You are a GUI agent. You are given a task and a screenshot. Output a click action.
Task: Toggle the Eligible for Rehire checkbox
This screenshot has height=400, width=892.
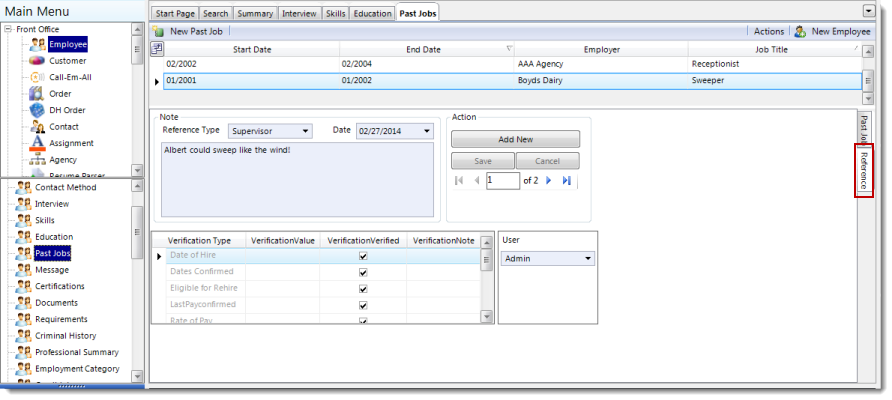pyautogui.click(x=363, y=288)
